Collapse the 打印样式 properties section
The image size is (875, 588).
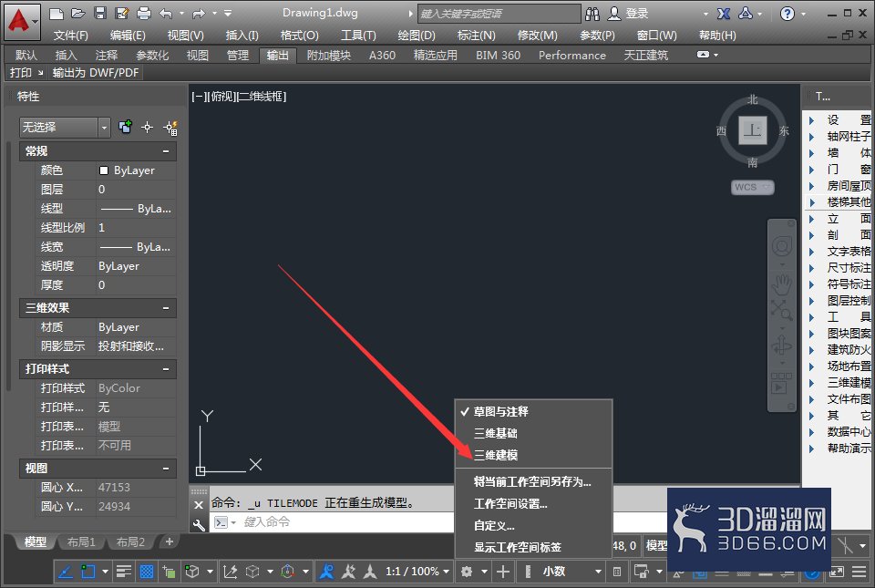click(x=166, y=369)
